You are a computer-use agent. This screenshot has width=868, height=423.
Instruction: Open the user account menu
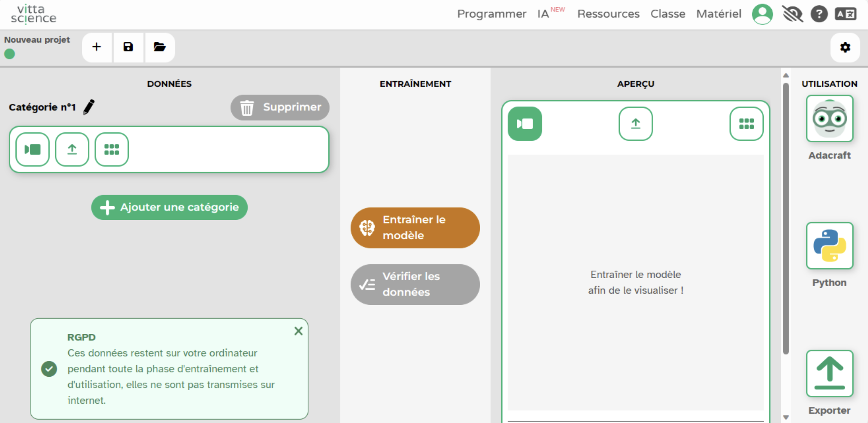tap(762, 14)
